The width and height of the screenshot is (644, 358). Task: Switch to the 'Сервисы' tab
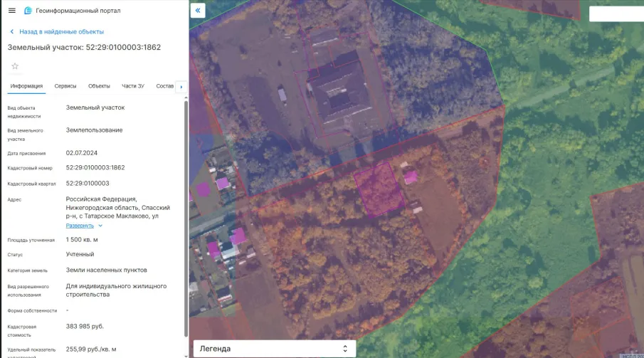pos(65,86)
